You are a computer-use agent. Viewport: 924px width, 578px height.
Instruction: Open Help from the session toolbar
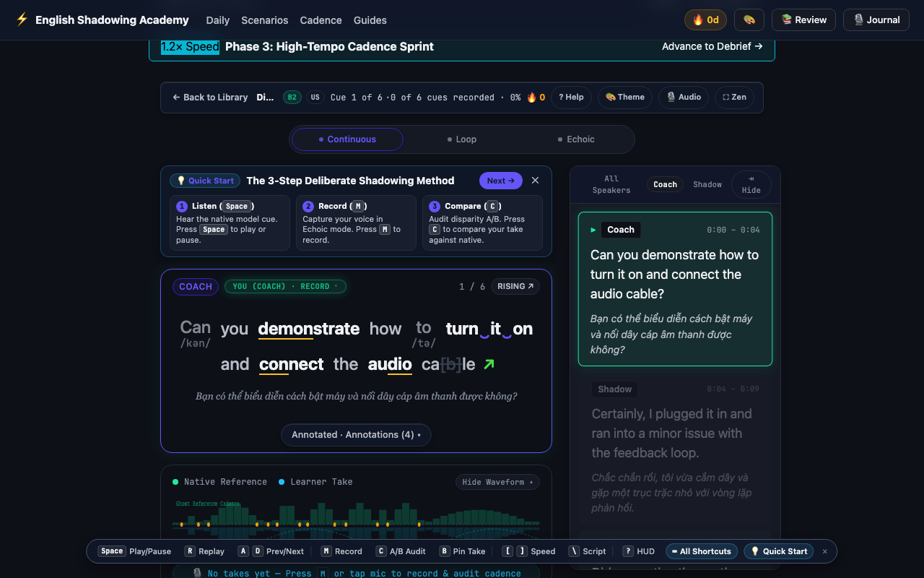pos(571,98)
